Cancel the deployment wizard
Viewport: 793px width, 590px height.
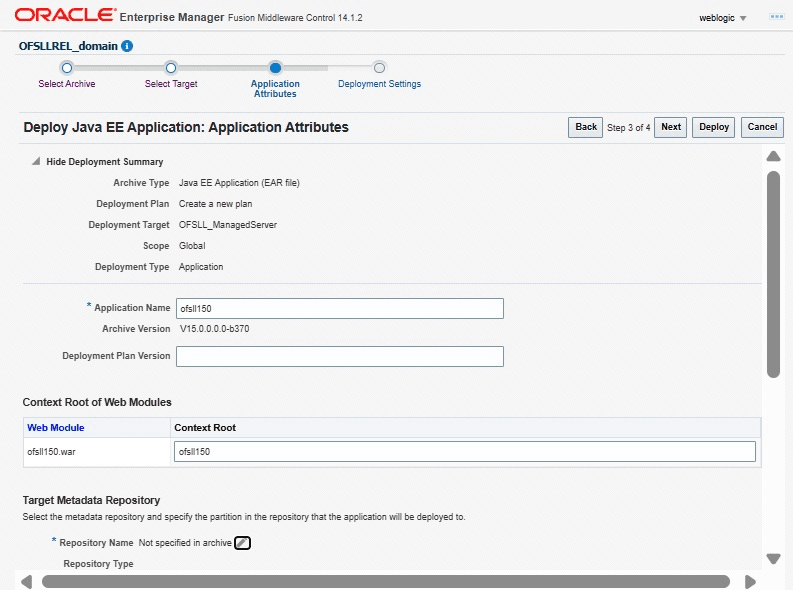click(762, 127)
